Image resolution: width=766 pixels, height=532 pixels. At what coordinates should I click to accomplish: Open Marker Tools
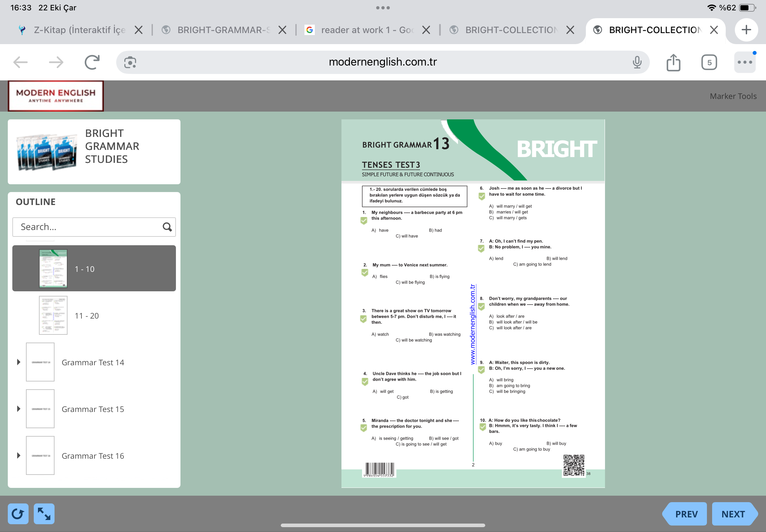tap(733, 96)
